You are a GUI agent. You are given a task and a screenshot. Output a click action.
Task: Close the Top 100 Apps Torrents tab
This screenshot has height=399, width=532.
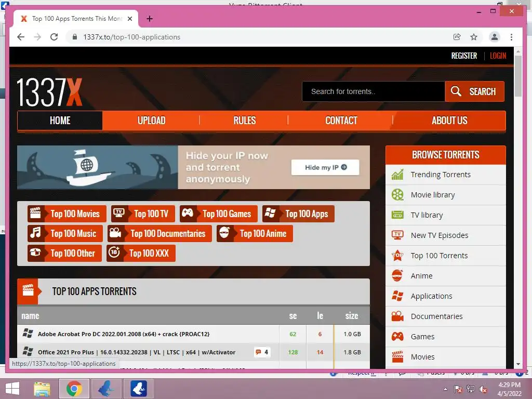(x=129, y=19)
